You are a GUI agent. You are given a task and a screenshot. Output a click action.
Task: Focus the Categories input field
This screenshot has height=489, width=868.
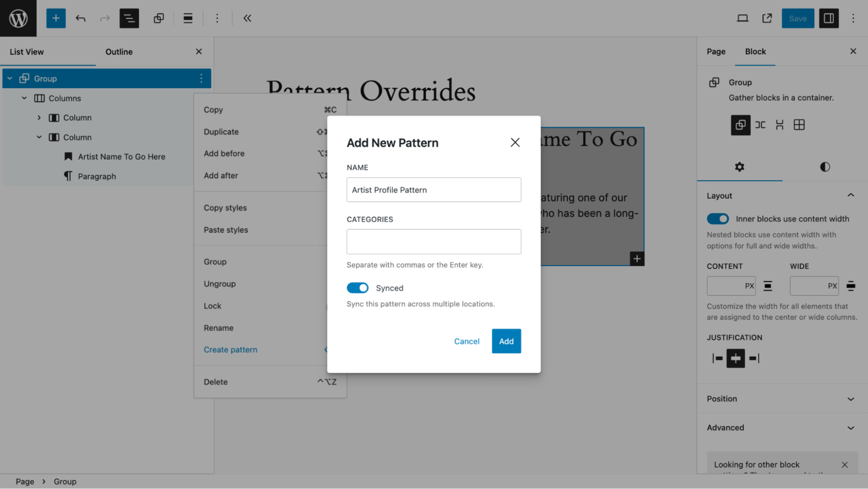[434, 241]
